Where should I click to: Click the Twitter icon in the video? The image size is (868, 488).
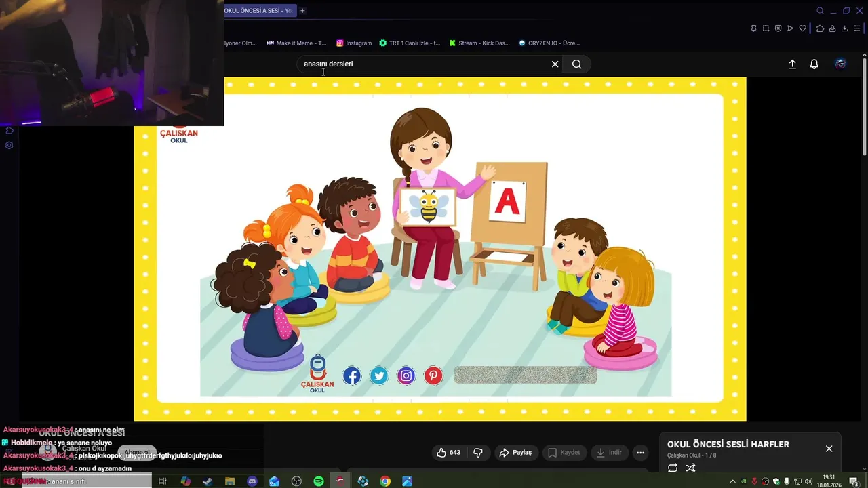[378, 375]
